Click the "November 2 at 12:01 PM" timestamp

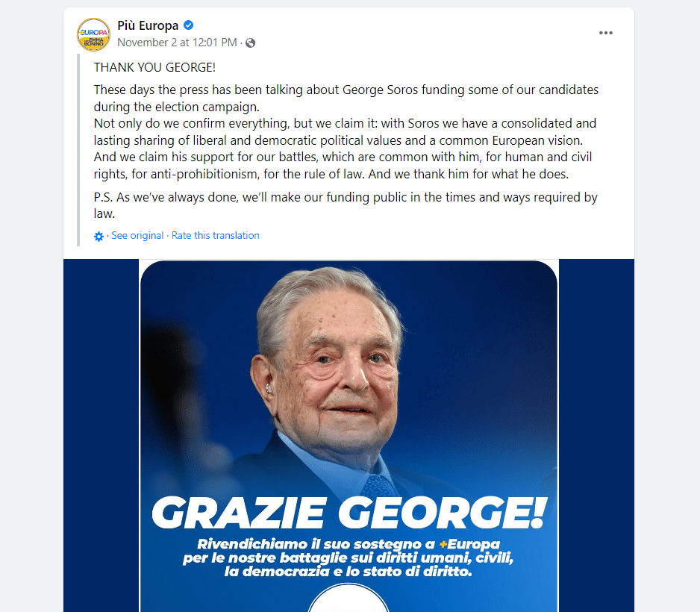[177, 43]
